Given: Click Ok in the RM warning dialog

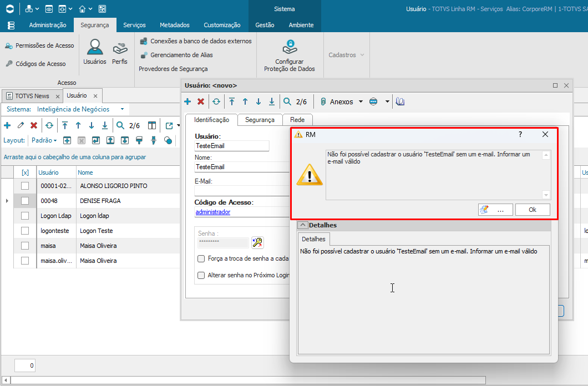Looking at the screenshot, I should click(533, 210).
